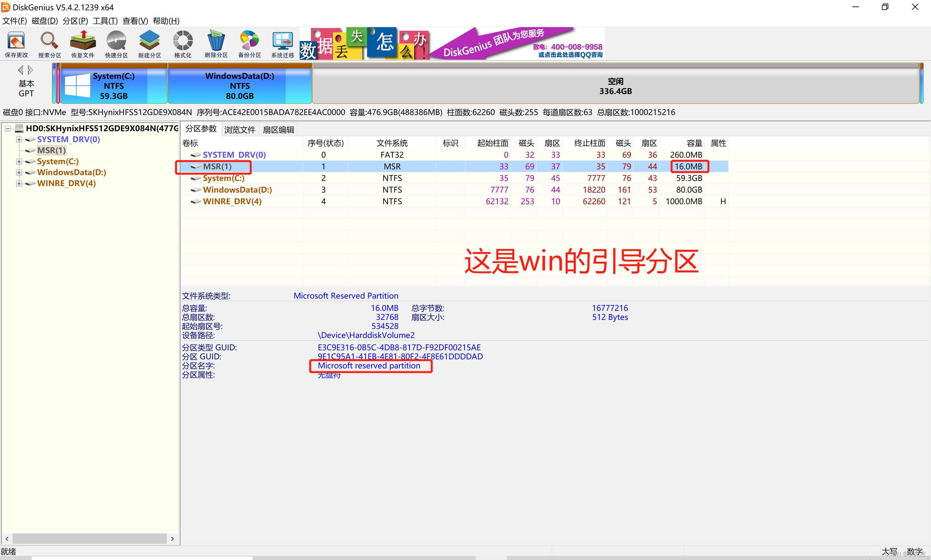
Task: Click the 容量 column header
Action: point(682,143)
